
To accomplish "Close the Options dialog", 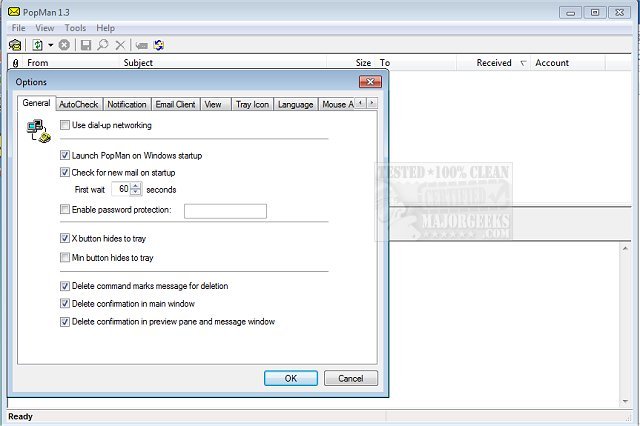I will tap(370, 82).
